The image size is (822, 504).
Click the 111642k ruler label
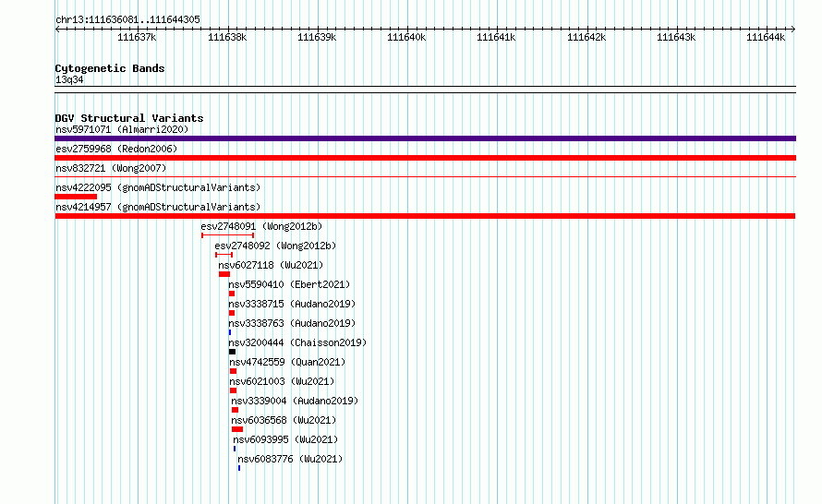pos(586,37)
